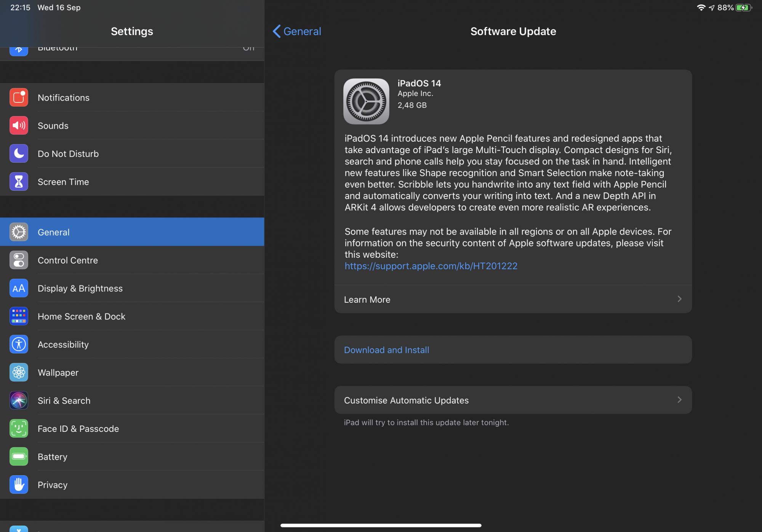
Task: Tap the location arrow status icon
Action: (711, 8)
